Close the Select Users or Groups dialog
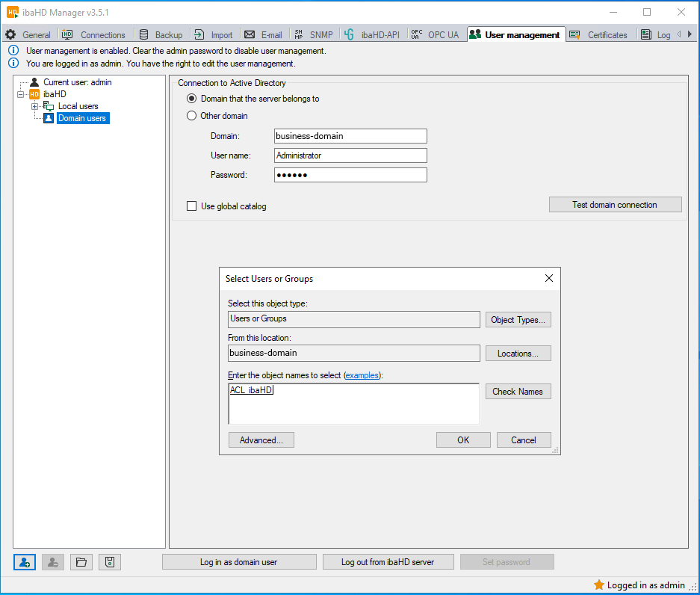 549,278
